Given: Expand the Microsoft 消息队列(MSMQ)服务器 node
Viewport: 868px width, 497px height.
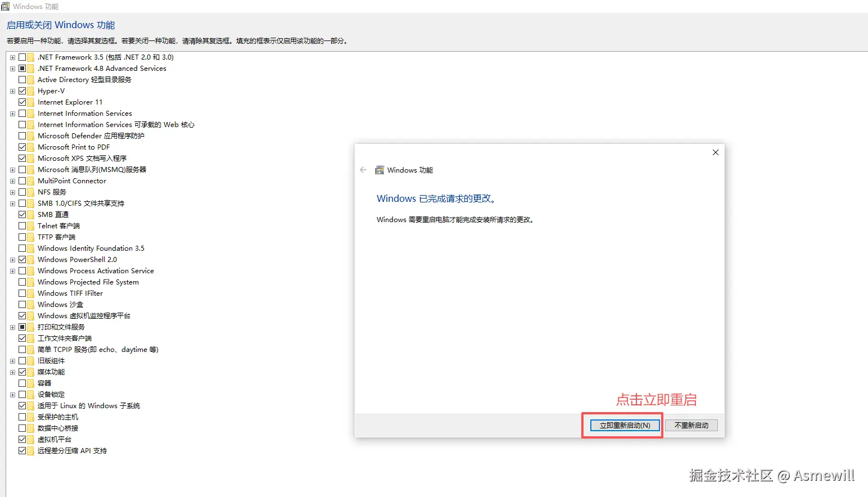Looking at the screenshot, I should (x=12, y=170).
